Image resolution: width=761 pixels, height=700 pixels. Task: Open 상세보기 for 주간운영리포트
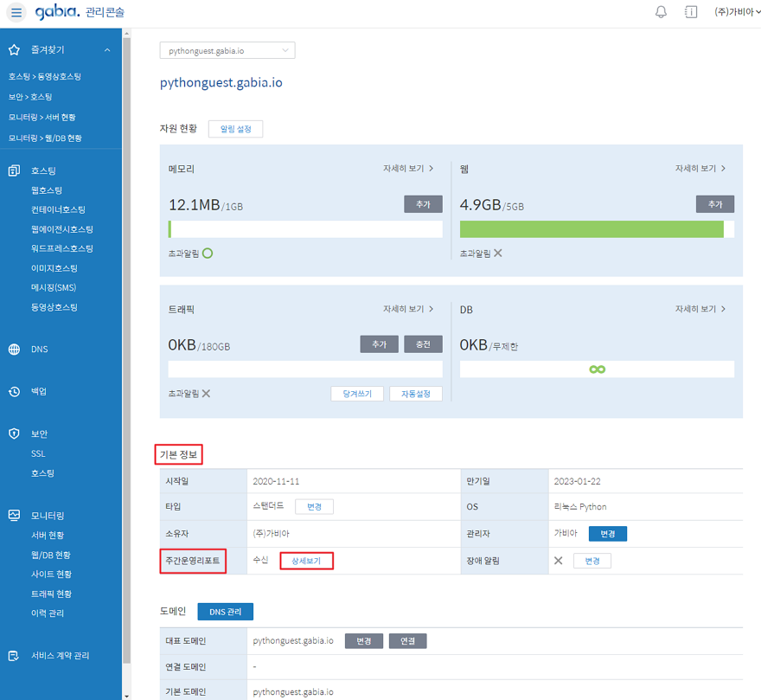[x=306, y=561]
